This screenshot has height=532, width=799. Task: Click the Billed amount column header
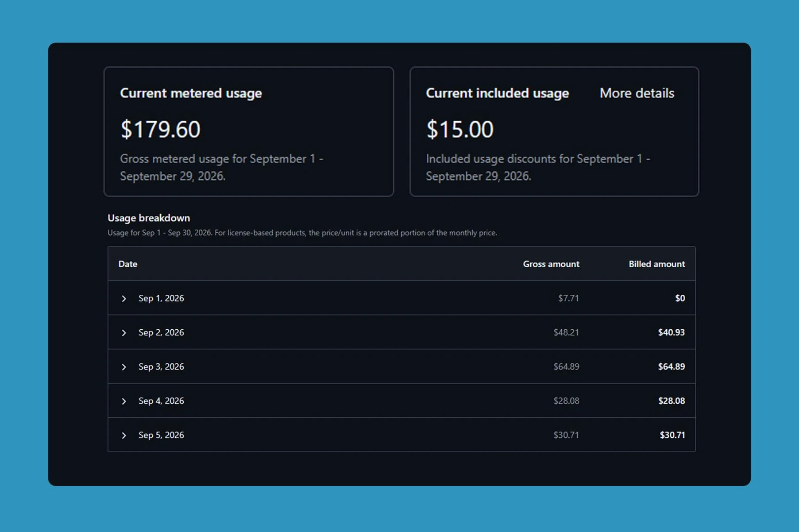tap(657, 264)
